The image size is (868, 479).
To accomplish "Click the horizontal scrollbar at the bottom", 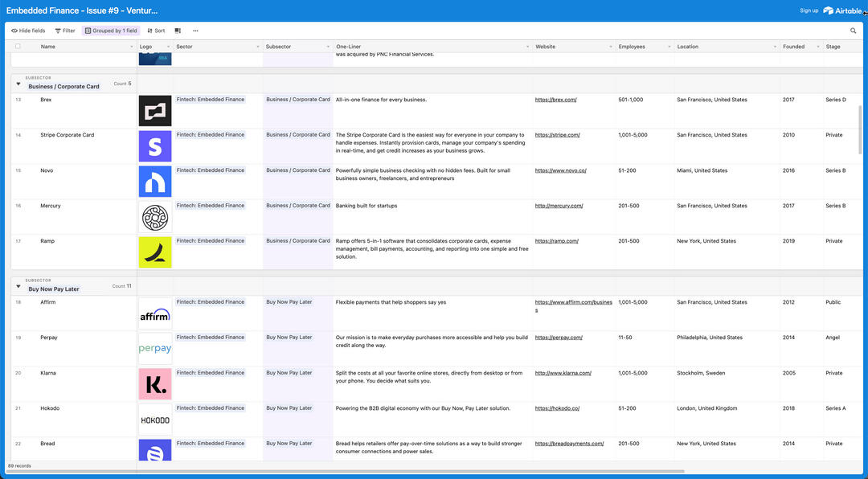I will [346, 472].
